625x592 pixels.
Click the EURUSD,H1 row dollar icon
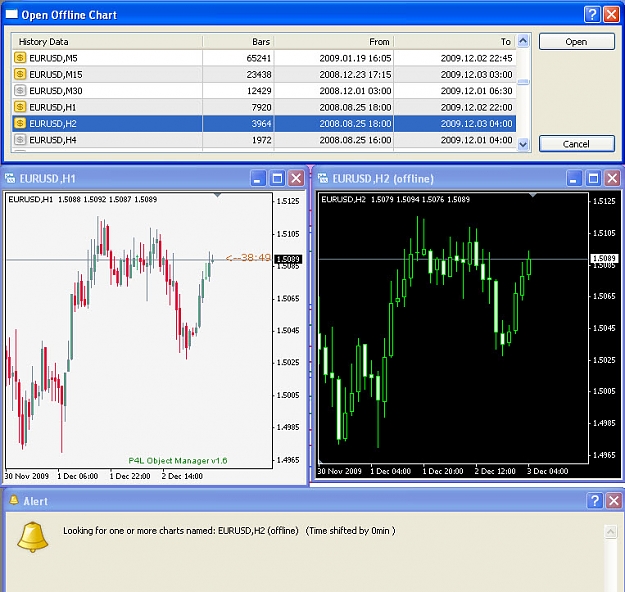20,107
